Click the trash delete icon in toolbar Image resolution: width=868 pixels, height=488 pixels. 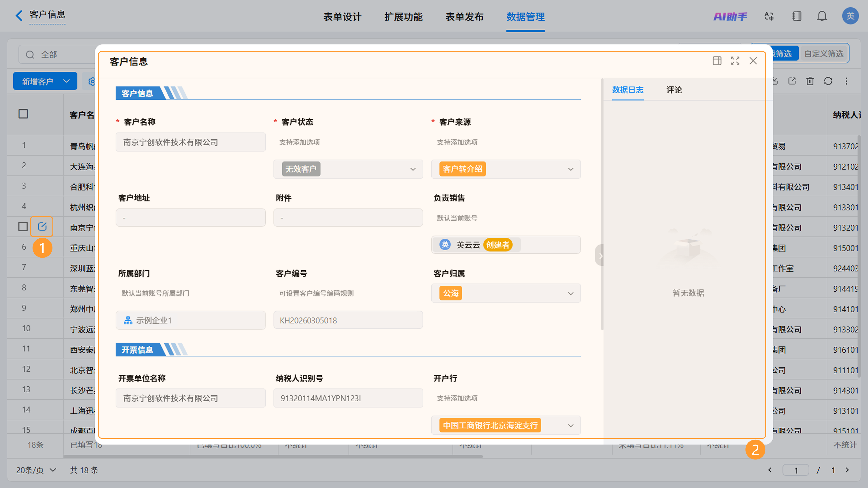click(810, 81)
